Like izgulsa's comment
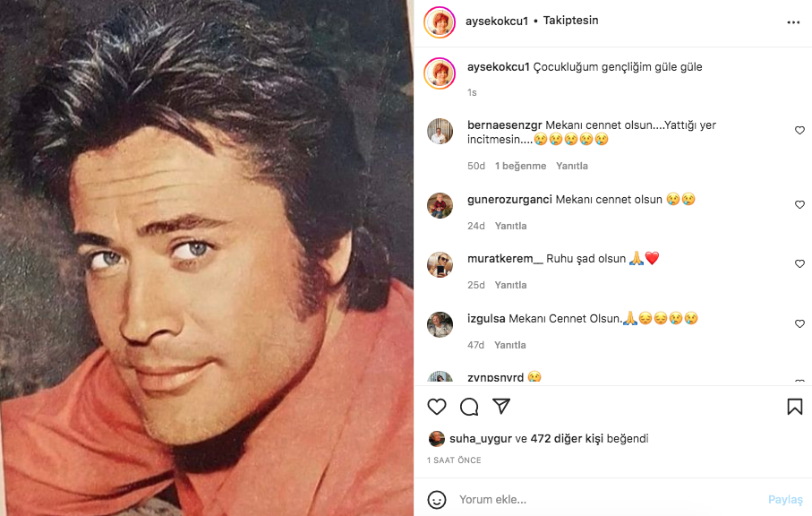This screenshot has height=516, width=812. click(799, 324)
